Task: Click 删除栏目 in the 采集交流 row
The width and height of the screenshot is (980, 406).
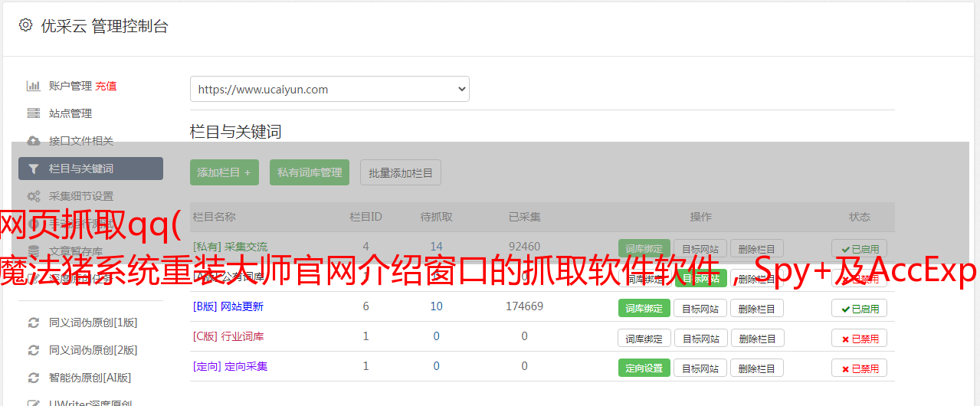Action: click(757, 249)
